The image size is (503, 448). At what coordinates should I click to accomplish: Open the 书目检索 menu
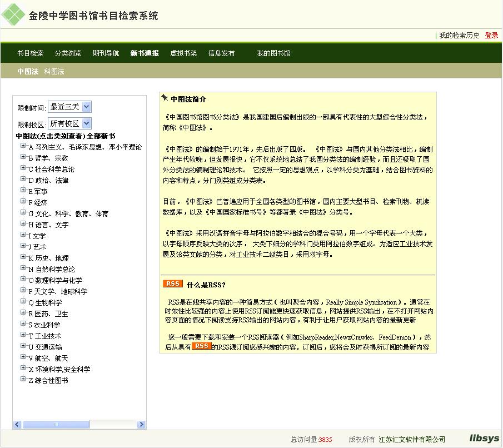coord(30,53)
